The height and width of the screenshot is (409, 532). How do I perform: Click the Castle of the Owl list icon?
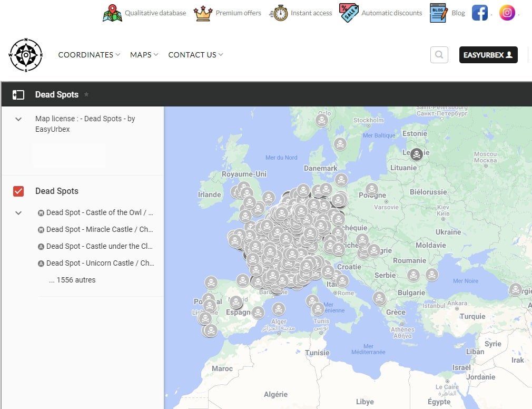click(41, 213)
